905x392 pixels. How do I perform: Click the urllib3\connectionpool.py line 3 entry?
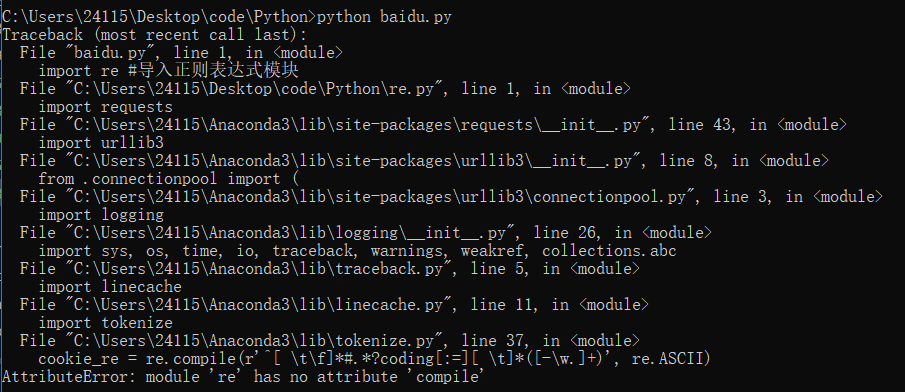[x=451, y=197]
